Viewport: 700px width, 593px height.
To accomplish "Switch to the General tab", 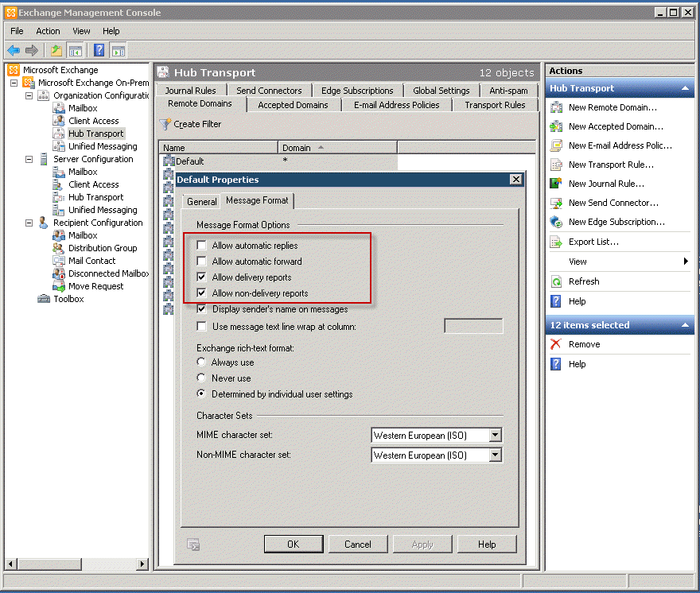I will 201,202.
